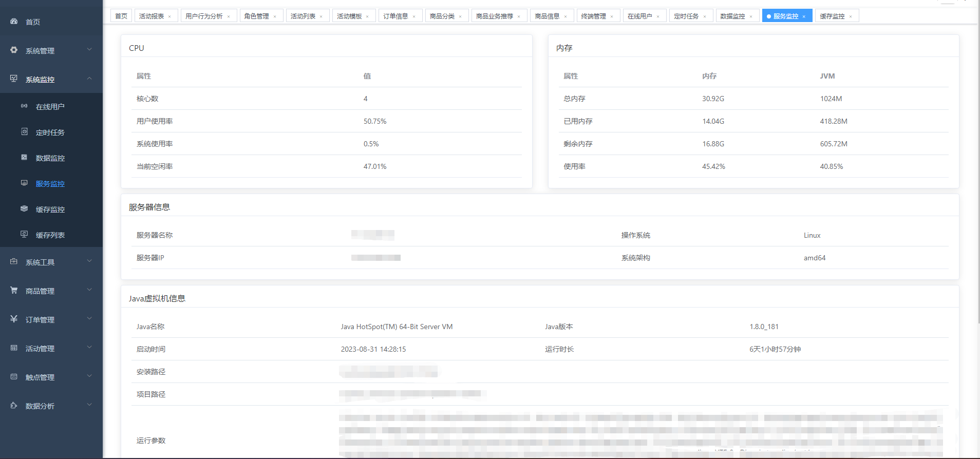This screenshot has width=980, height=459.
Task: Select the 启动时间 value 2023-08-31 14:28:15
Action: tap(373, 349)
